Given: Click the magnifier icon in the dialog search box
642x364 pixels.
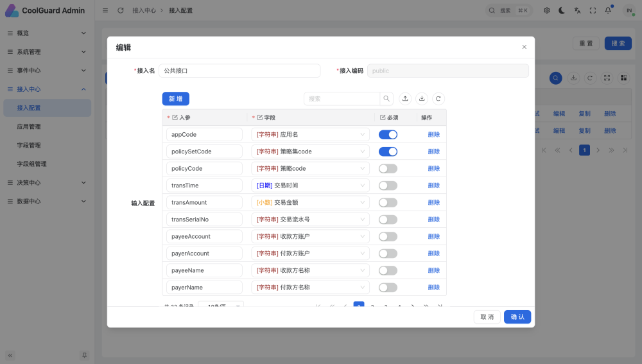Looking at the screenshot, I should [x=386, y=99].
